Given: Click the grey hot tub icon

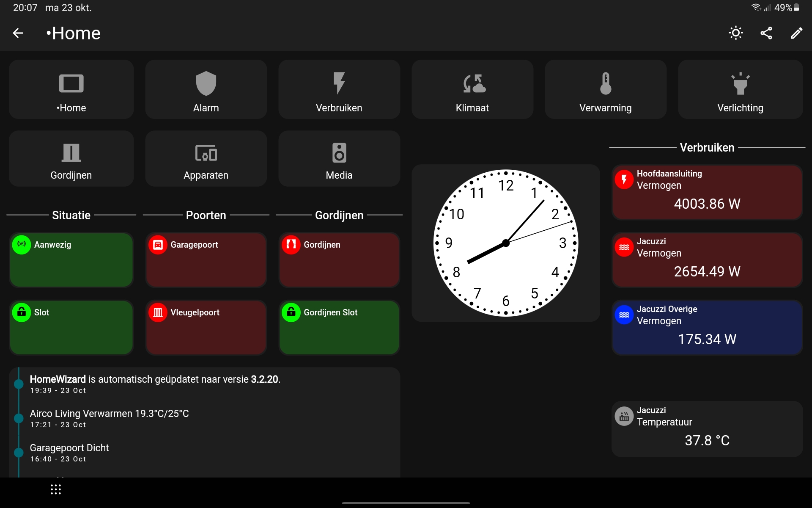Looking at the screenshot, I should tap(624, 416).
